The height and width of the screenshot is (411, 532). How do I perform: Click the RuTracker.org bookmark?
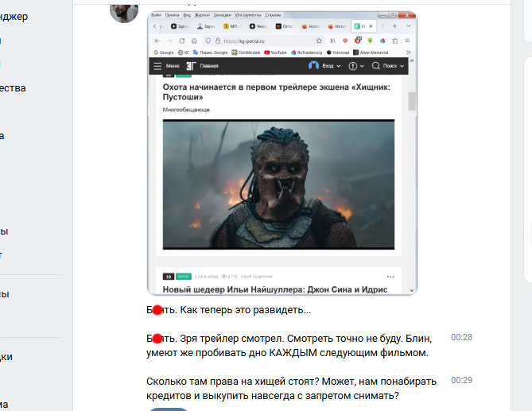[306, 52]
